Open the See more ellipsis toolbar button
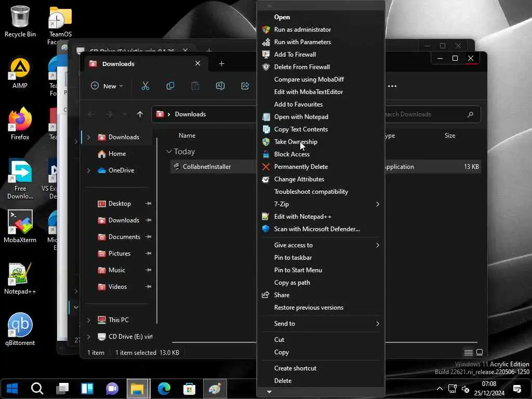532x399 pixels. [x=392, y=86]
